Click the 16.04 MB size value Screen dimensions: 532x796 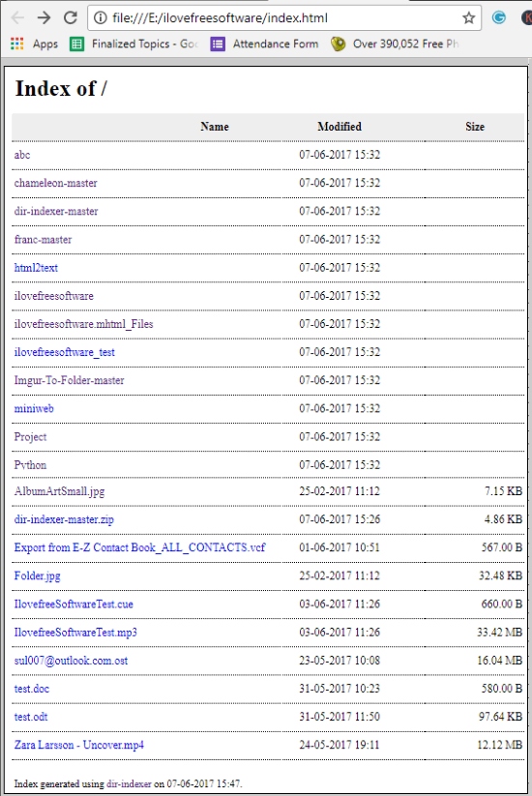tap(499, 661)
